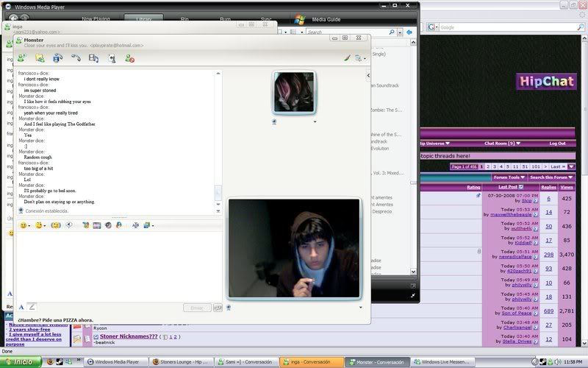Start a voice call via phone icon

pos(76,58)
